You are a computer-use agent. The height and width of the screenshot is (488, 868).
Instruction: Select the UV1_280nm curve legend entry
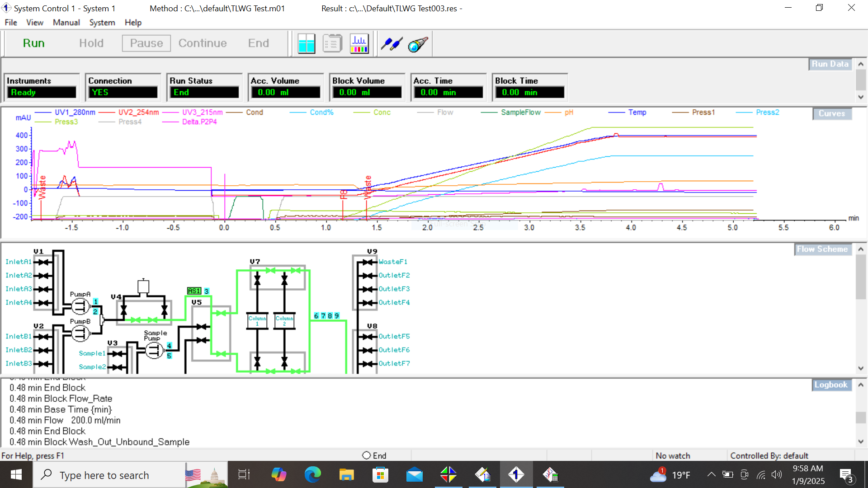75,113
